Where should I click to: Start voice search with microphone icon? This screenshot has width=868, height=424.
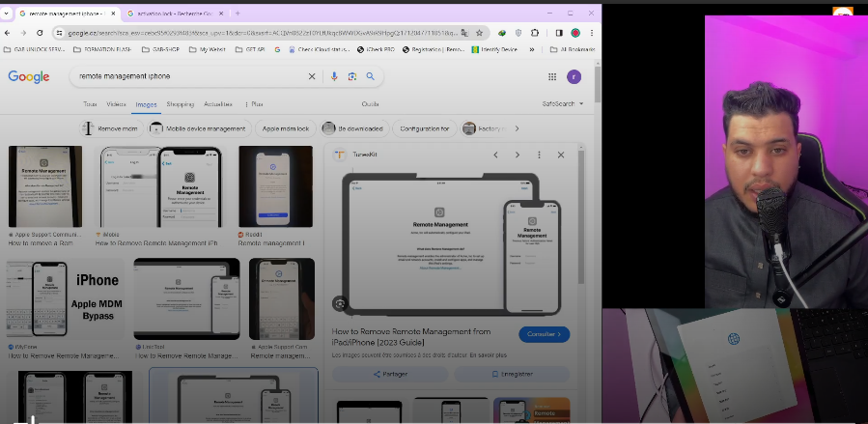[x=334, y=76]
